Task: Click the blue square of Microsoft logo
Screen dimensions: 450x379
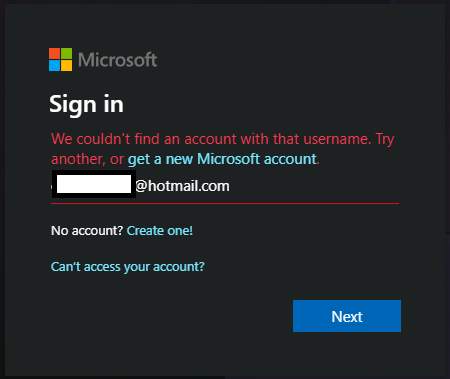Action: pyautogui.click(x=54, y=65)
